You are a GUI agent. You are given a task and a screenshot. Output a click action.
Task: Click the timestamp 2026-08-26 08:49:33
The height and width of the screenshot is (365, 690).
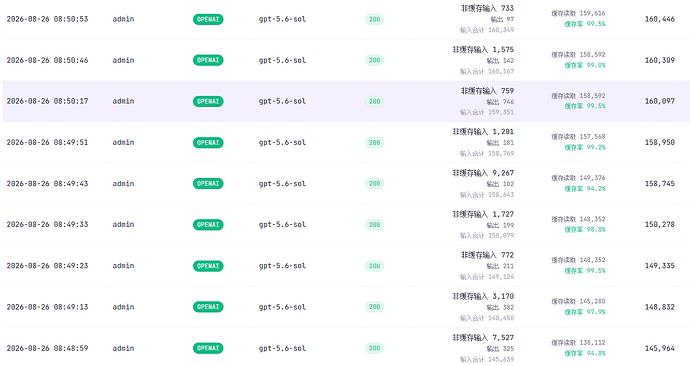pos(47,225)
